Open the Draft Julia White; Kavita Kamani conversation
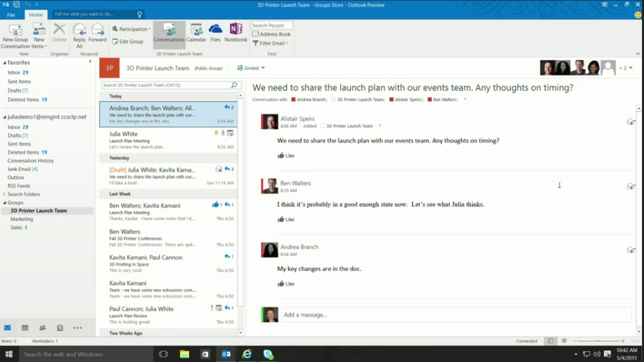This screenshot has width=644, height=362. point(168,176)
